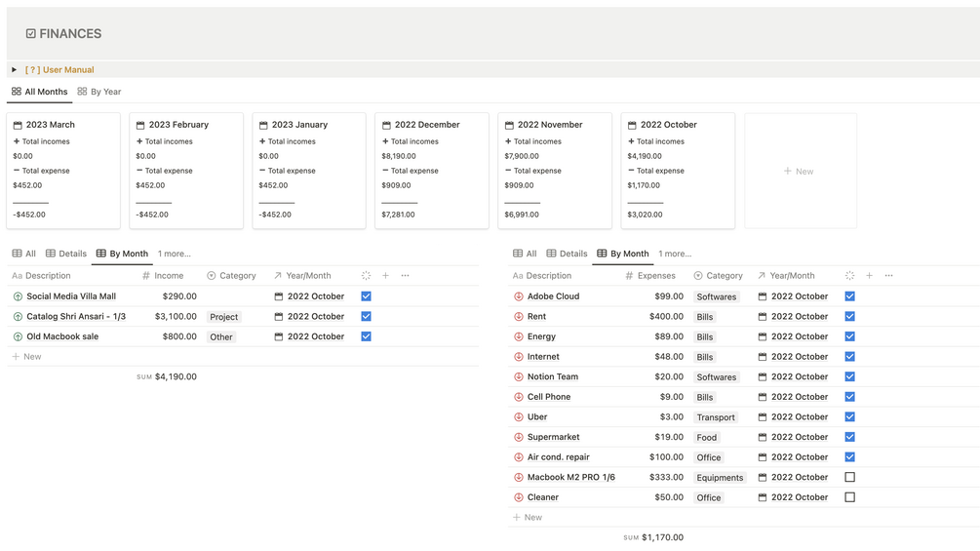
Task: Open the three-dots menu in expenses table header
Action: 888,276
